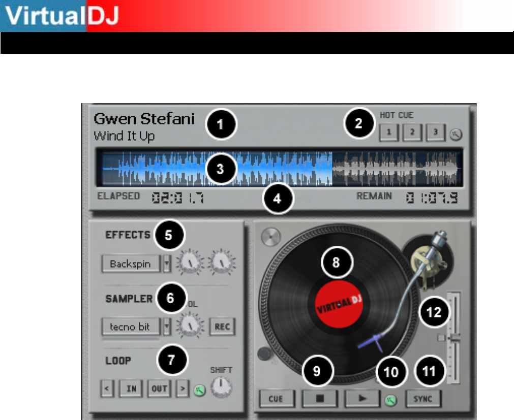
Task: Click the pitch reset square beside the slider
Action: (x=441, y=338)
